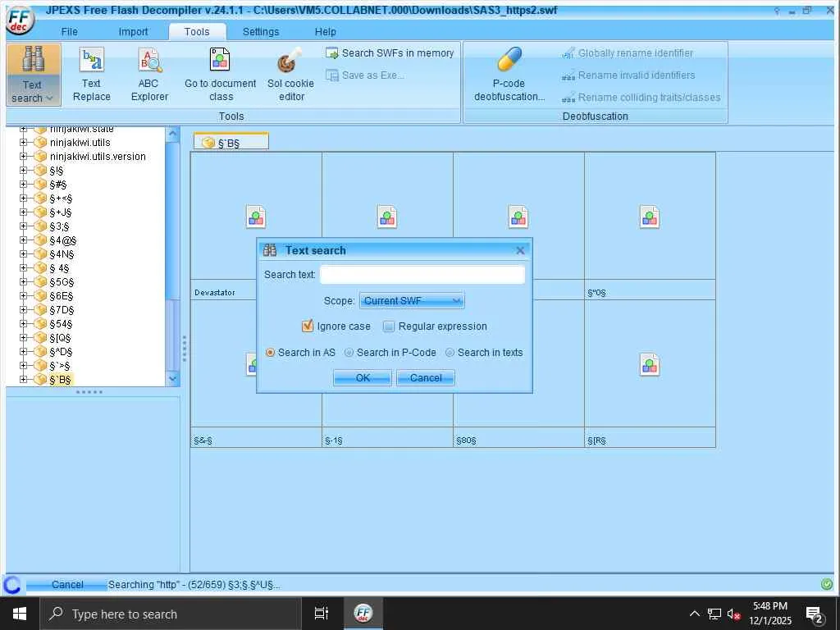The image size is (840, 630).
Task: Click the muted volume tray icon
Action: pyautogui.click(x=734, y=614)
